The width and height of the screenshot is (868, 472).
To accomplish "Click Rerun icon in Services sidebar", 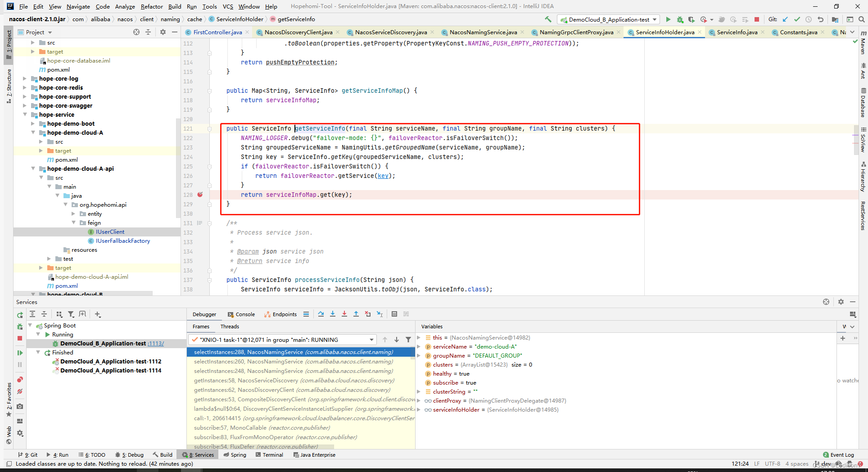I will click(20, 315).
